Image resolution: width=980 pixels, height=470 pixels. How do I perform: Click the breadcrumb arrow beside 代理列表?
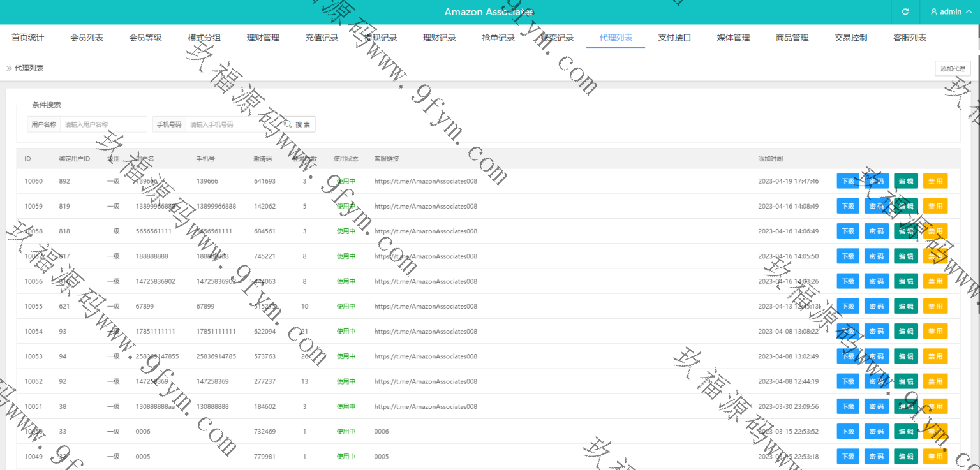click(x=9, y=68)
